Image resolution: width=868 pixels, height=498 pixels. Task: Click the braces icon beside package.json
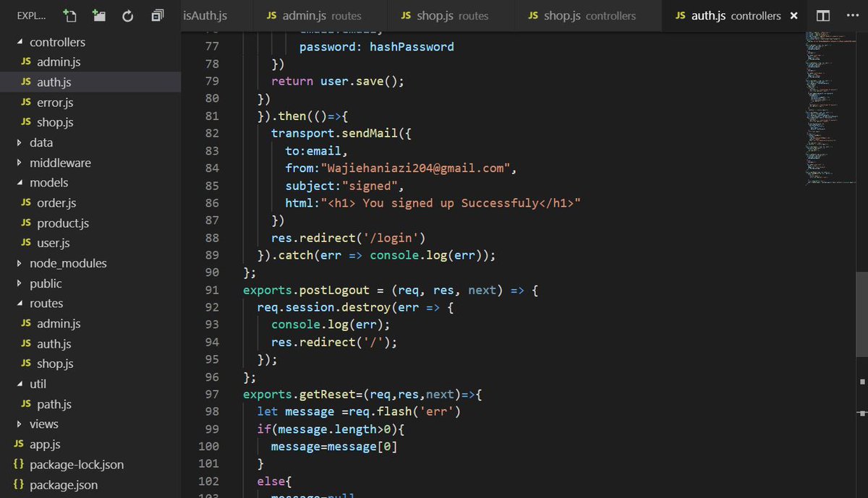(18, 485)
